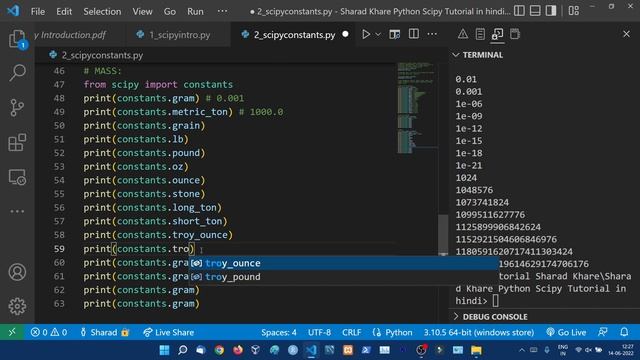Open Windows taskbar search

tap(182, 350)
